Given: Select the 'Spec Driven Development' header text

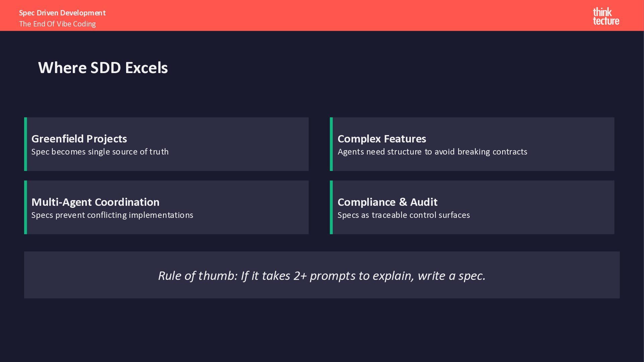Looking at the screenshot, I should coord(62,13).
